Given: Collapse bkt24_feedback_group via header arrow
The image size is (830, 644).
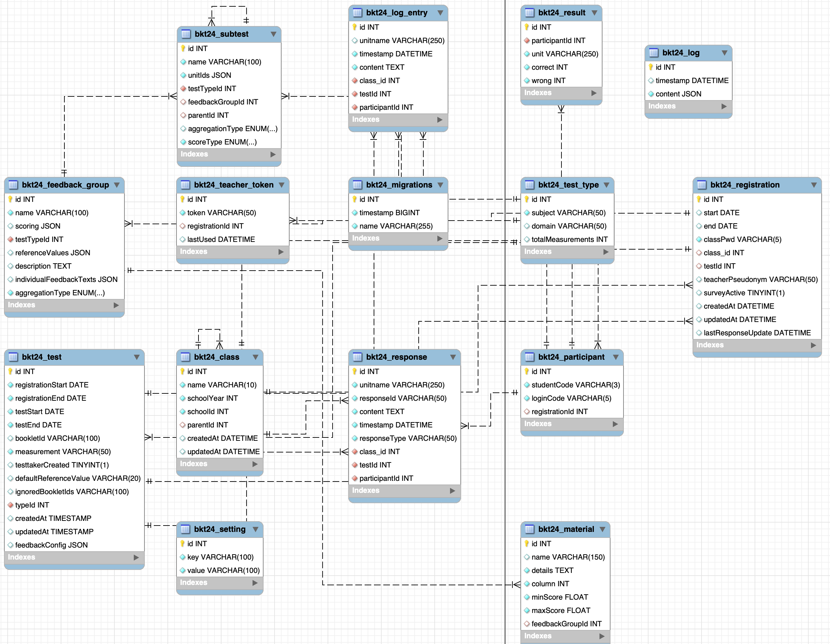Looking at the screenshot, I should [x=117, y=185].
